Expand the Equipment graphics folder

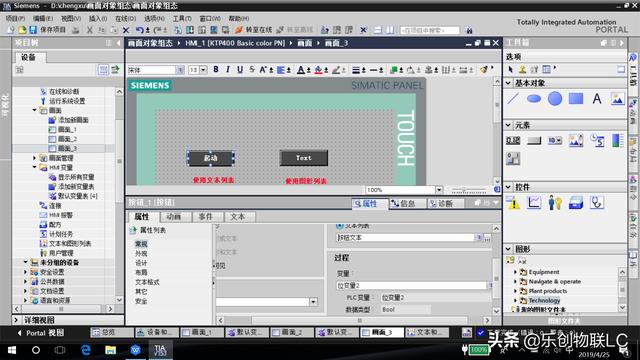coord(515,272)
